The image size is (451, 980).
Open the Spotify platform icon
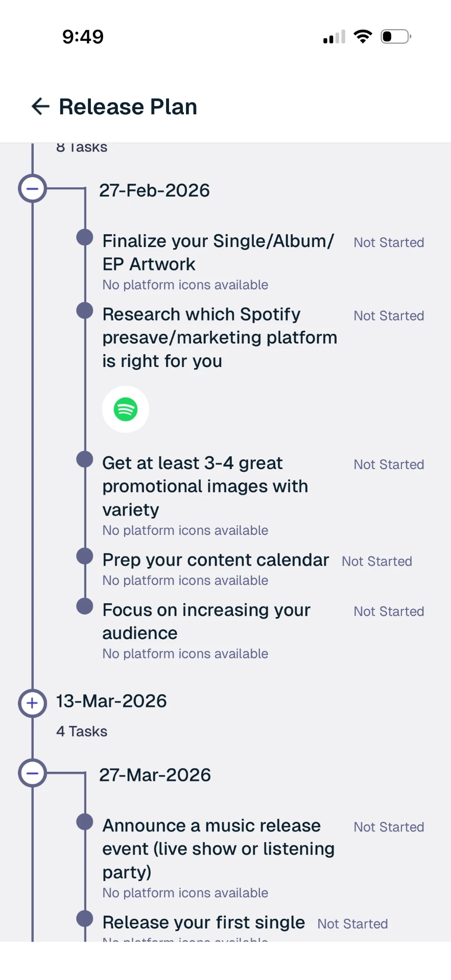click(126, 409)
